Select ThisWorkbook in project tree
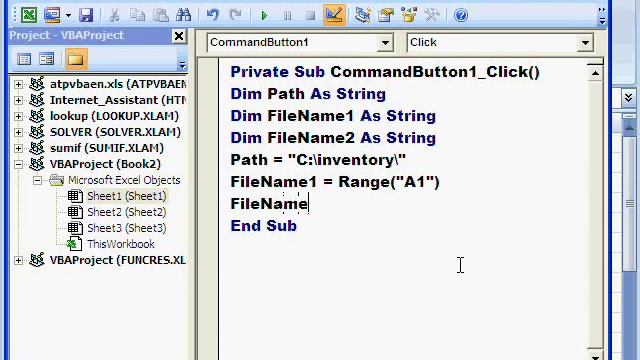The width and height of the screenshot is (640, 360). (121, 244)
